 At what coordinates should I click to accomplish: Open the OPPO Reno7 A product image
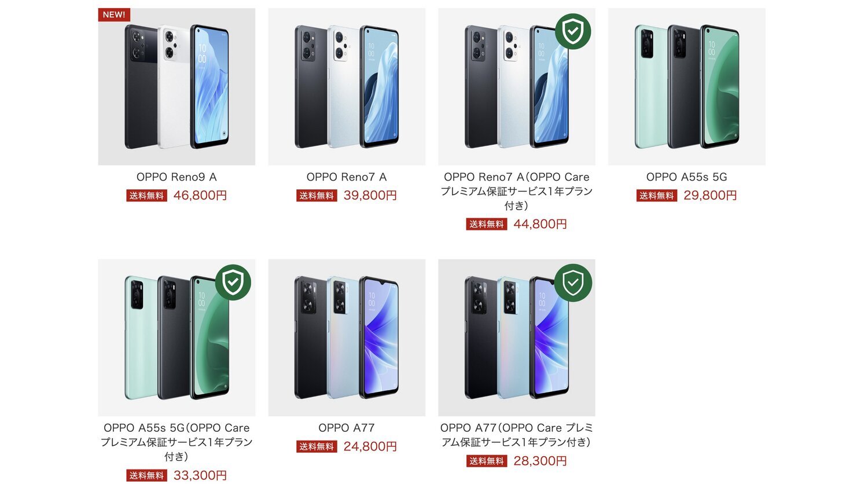click(347, 87)
